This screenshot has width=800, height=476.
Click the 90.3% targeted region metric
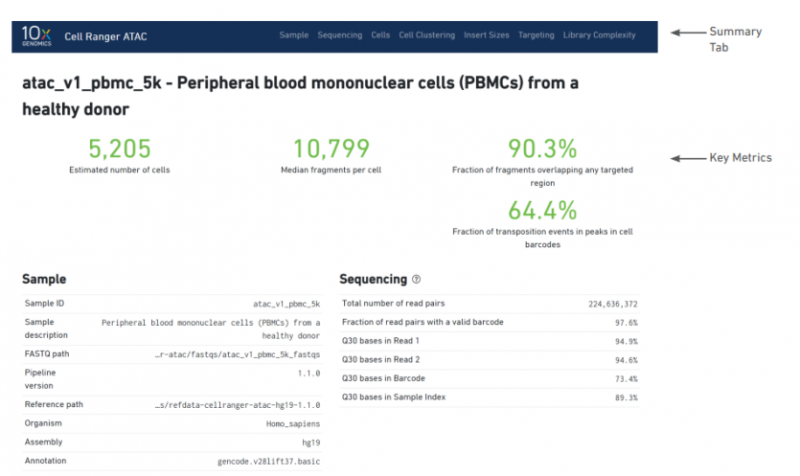coord(542,150)
